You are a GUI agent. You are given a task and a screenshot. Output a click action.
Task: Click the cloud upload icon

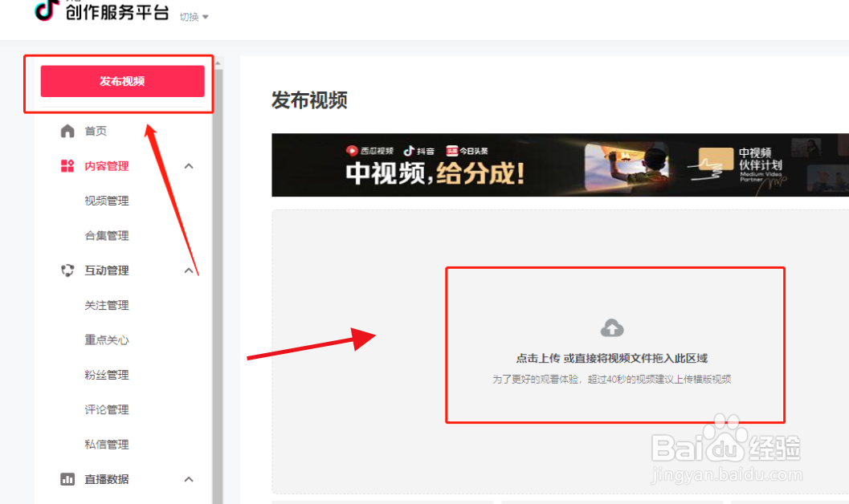[x=614, y=326]
